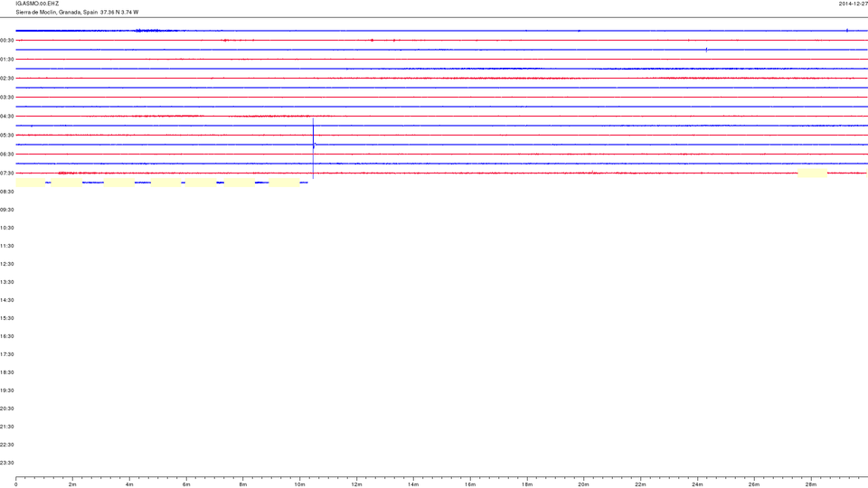Select the 14m axis tick label
This screenshot has height=488, width=868.
tap(413, 484)
